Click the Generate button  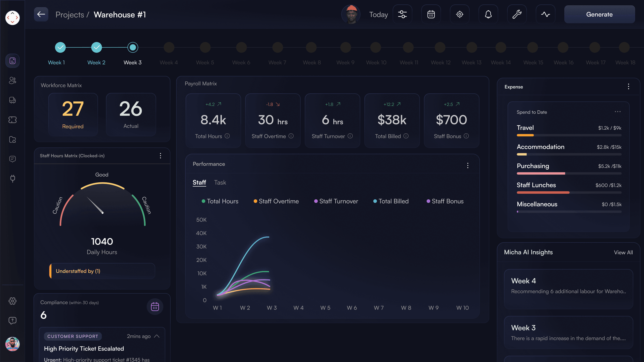pyautogui.click(x=600, y=14)
